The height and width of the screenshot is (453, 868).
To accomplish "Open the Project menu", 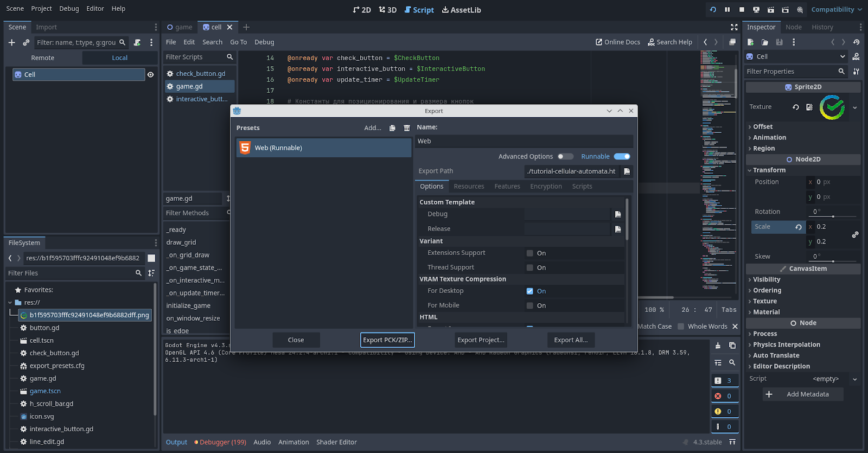I will click(x=41, y=9).
